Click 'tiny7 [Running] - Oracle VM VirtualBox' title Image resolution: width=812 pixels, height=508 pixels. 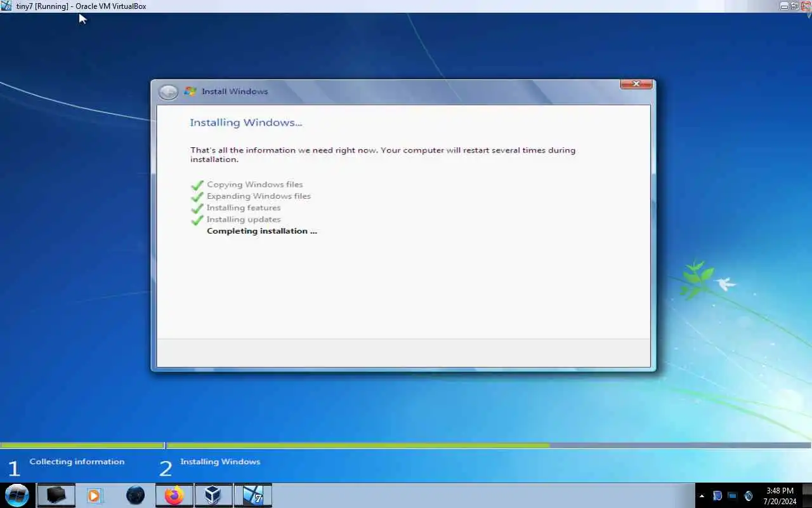(81, 6)
